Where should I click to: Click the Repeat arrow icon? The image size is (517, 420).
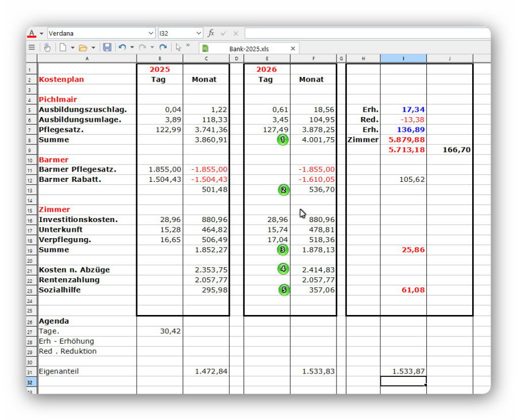point(163,48)
